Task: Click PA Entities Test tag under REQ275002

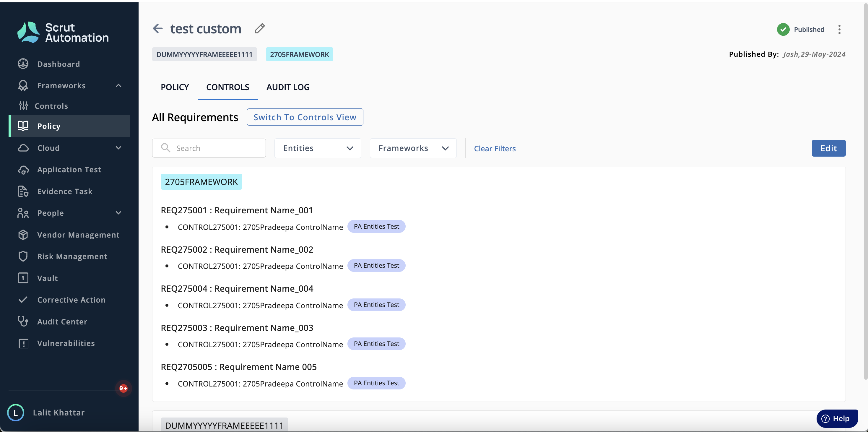Action: coord(376,266)
